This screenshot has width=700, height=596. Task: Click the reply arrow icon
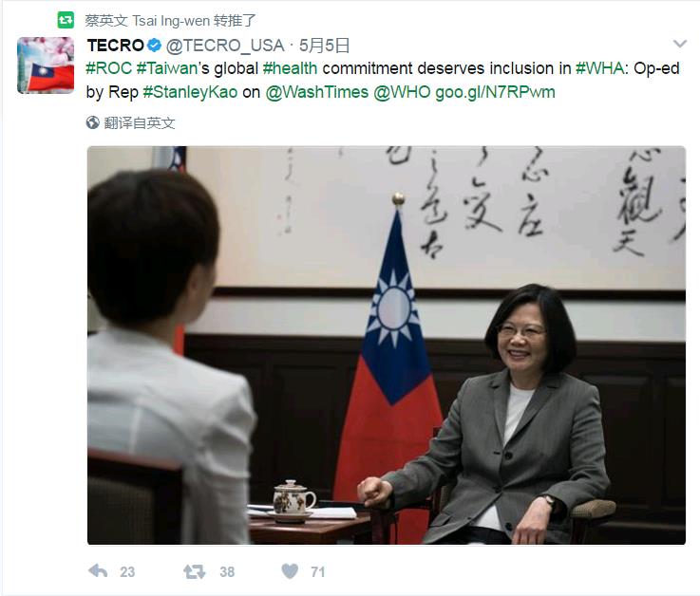[98, 571]
